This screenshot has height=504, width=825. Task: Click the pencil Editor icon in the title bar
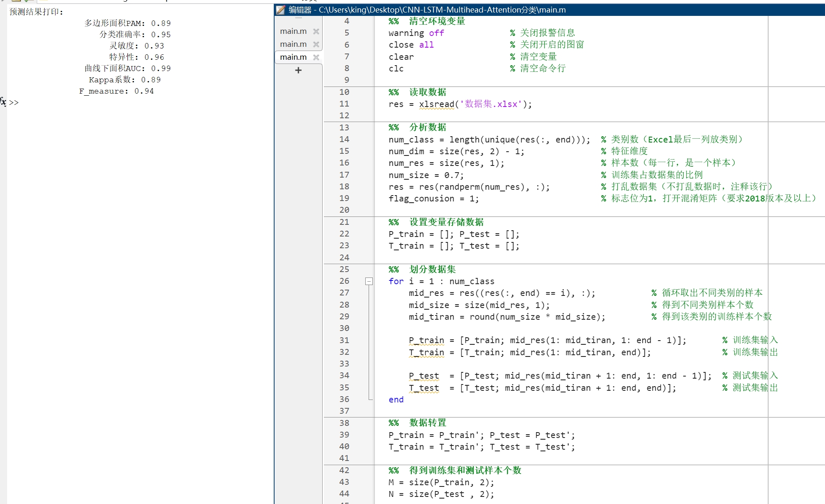(x=280, y=10)
